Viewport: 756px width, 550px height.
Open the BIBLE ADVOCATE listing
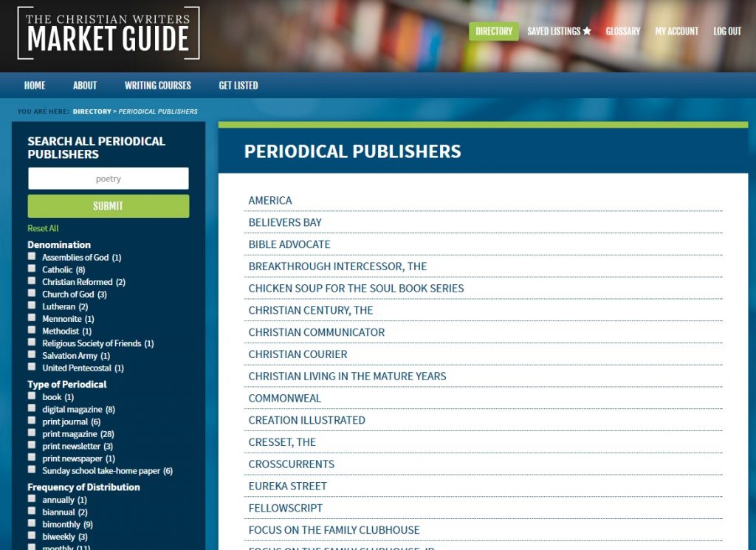coord(289,244)
